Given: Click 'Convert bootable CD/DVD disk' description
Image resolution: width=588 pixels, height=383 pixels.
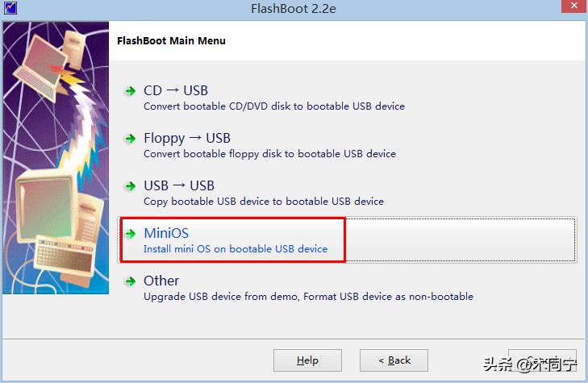Looking at the screenshot, I should pyautogui.click(x=274, y=106).
